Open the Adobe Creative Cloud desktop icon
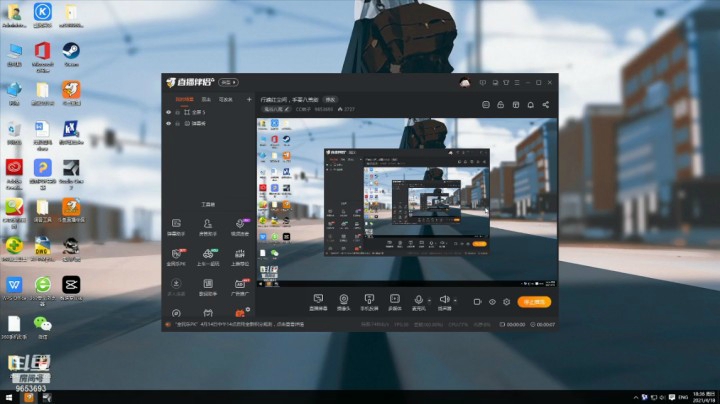720x404 pixels. [14, 174]
